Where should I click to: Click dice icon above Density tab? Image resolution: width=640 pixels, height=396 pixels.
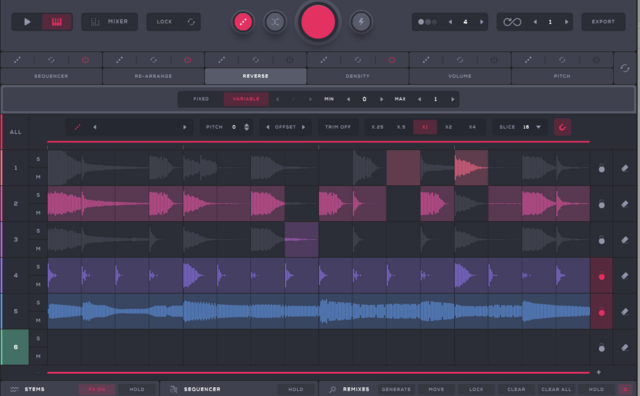coord(324,60)
